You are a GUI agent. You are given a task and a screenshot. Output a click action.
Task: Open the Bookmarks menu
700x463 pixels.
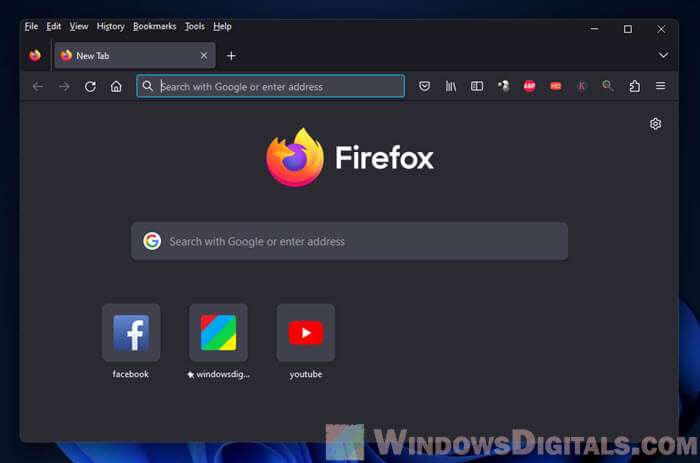click(154, 26)
